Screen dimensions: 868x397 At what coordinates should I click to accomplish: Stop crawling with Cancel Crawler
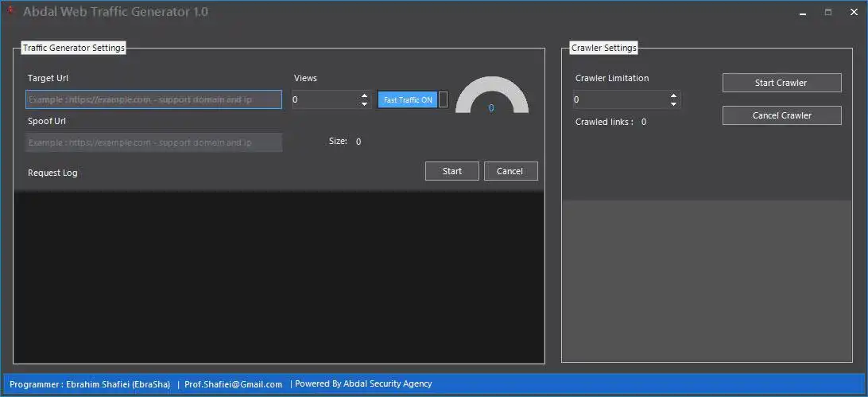(x=781, y=115)
